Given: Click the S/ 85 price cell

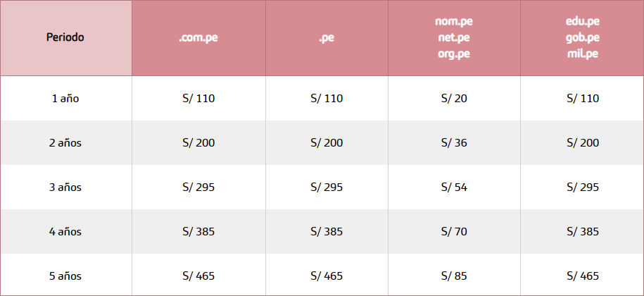Looking at the screenshot, I should click(454, 276).
